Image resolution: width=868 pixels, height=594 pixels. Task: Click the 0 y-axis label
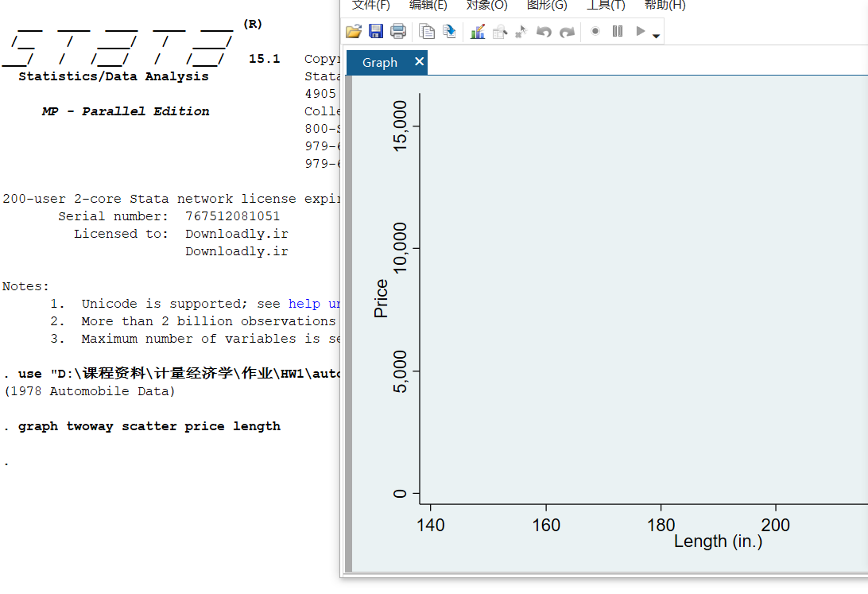(400, 493)
